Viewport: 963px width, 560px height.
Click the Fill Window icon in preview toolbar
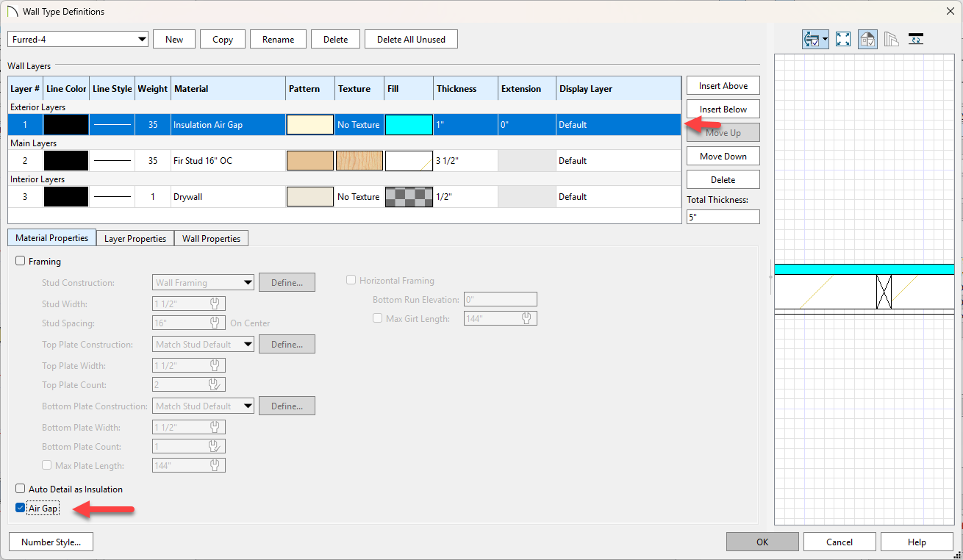843,39
